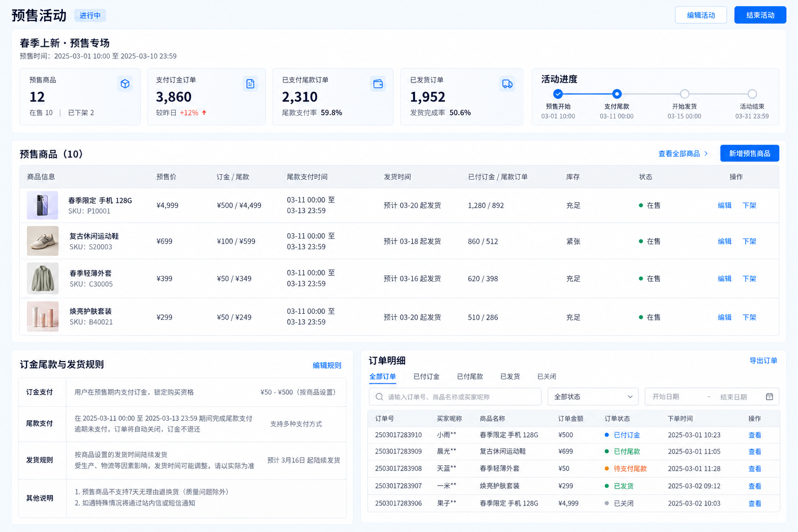Click the 支付尾款 progress node

pos(617,94)
